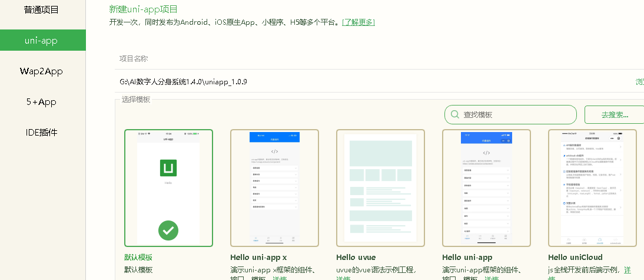Switch to the 普通项目 project type
This screenshot has width=644, height=280.
click(41, 10)
